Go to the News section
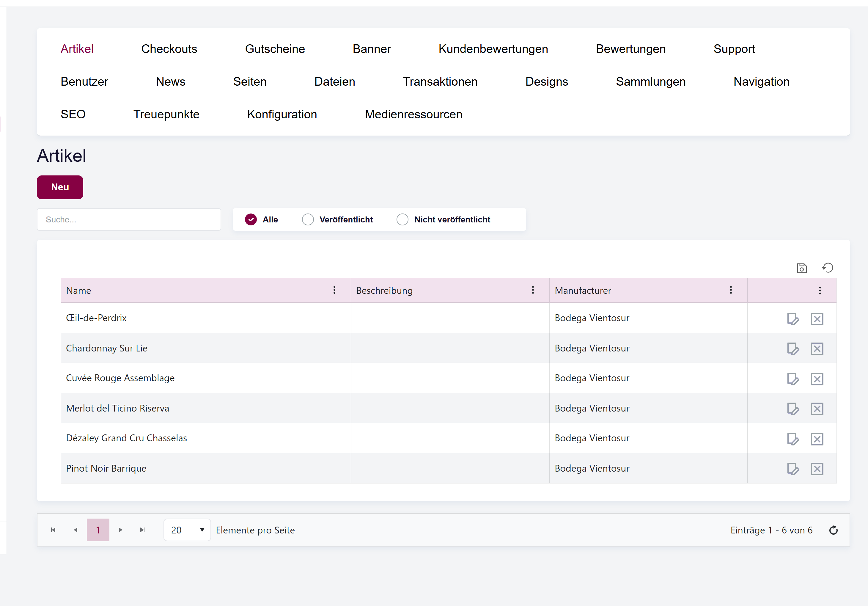 click(171, 81)
